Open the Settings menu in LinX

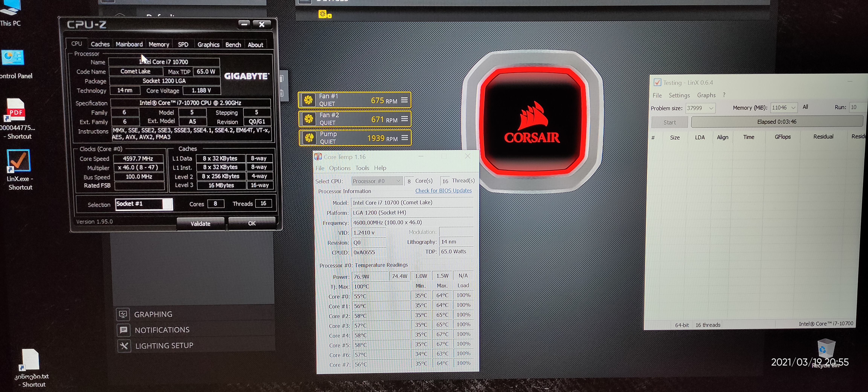pos(679,95)
